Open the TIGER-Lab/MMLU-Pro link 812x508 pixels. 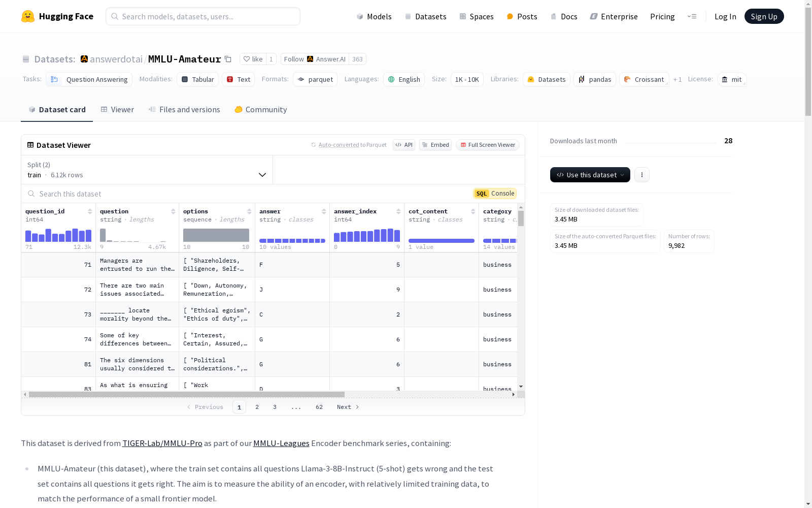pos(162,443)
